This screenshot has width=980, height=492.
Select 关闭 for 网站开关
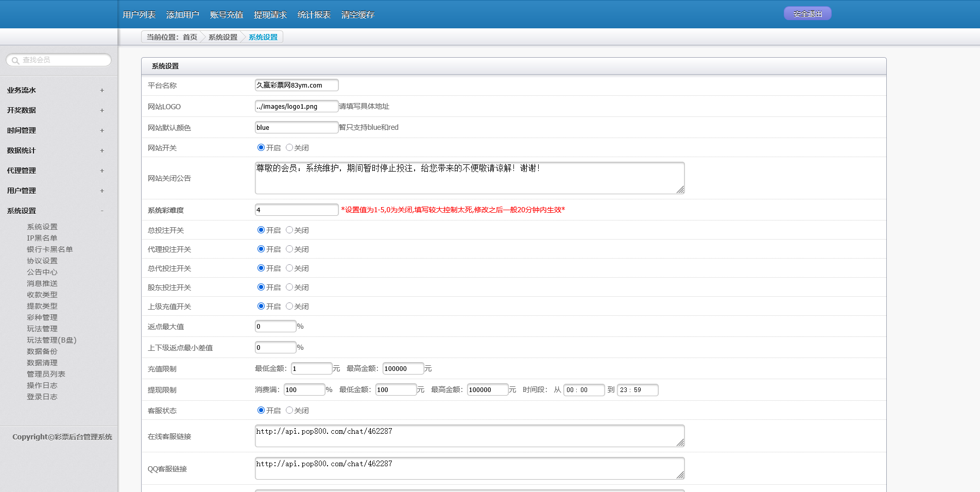click(x=289, y=147)
